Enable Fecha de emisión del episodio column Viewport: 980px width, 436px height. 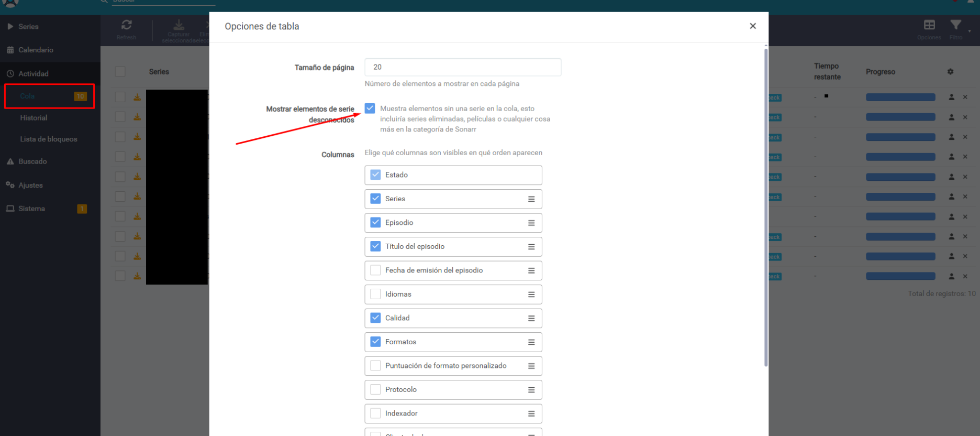pyautogui.click(x=375, y=270)
